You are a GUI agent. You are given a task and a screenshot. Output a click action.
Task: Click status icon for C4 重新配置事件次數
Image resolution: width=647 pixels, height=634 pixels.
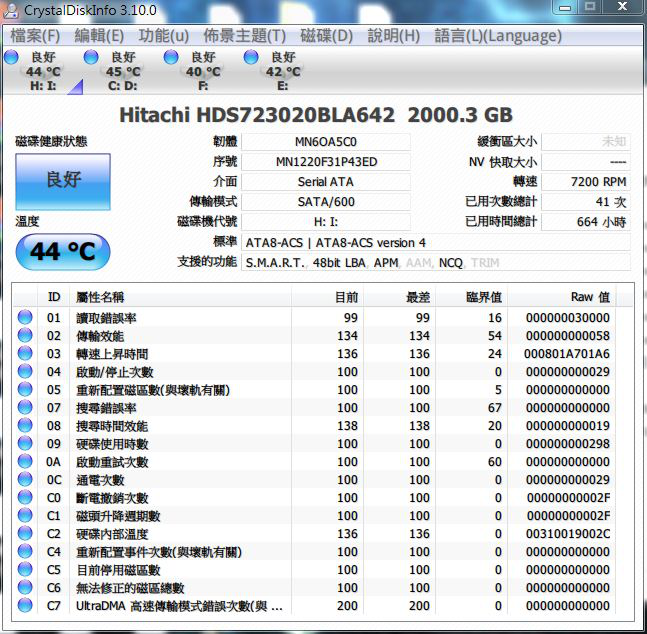[x=25, y=551]
